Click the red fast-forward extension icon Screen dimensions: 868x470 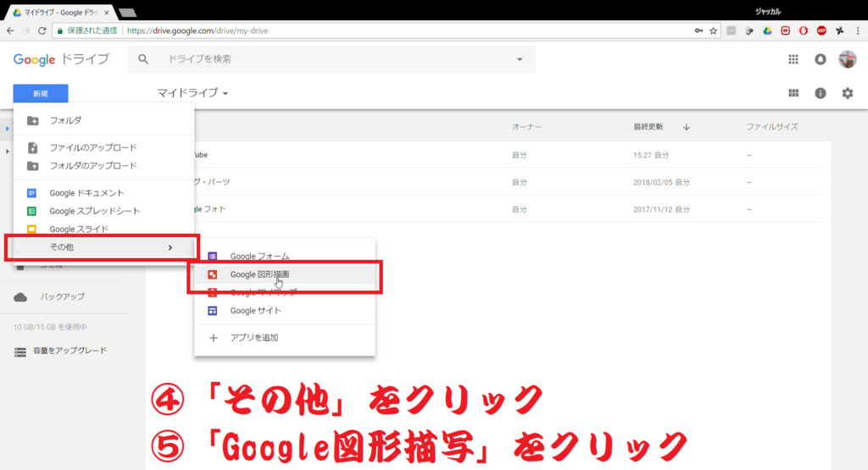pyautogui.click(x=786, y=31)
